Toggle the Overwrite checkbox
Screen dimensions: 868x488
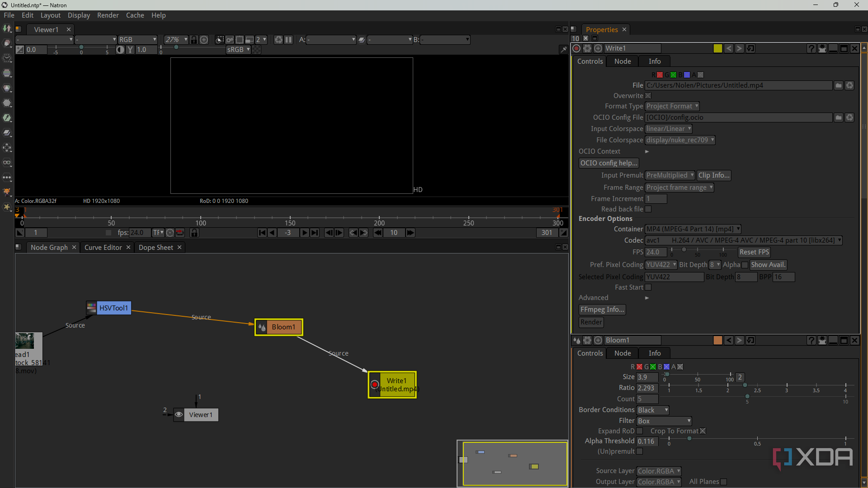[648, 96]
